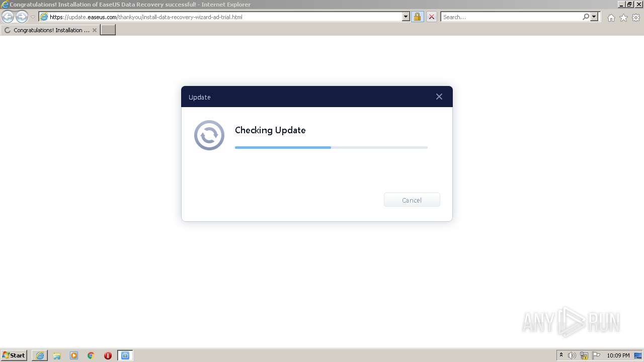Viewport: 644px width, 362px height.
Task: Close the Congratulations! Installation tab
Action: pyautogui.click(x=95, y=30)
